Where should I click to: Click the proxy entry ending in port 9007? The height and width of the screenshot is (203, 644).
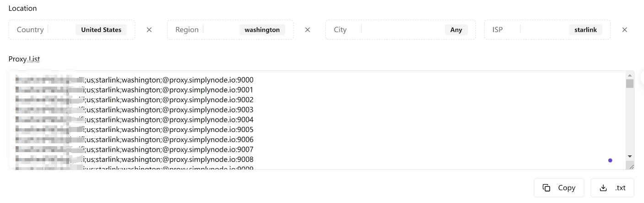[134, 149]
